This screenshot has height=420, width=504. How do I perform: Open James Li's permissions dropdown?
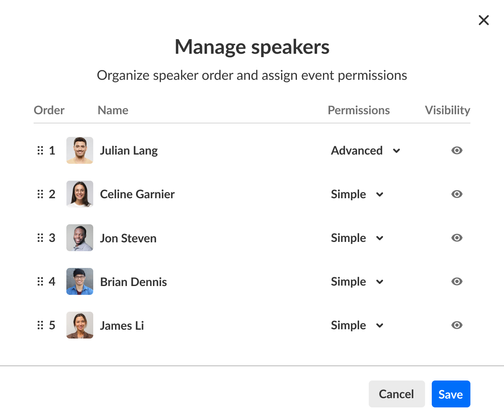357,325
